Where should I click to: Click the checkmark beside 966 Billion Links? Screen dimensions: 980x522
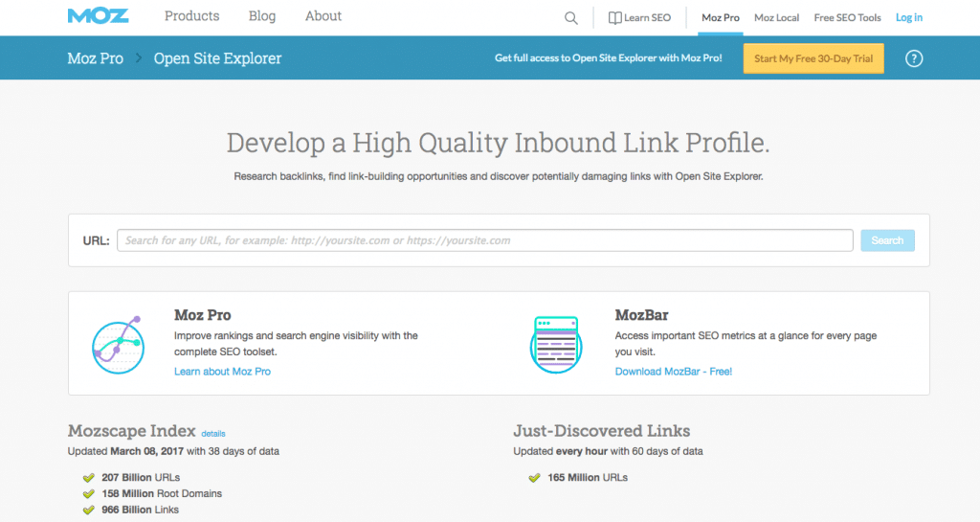click(x=89, y=511)
